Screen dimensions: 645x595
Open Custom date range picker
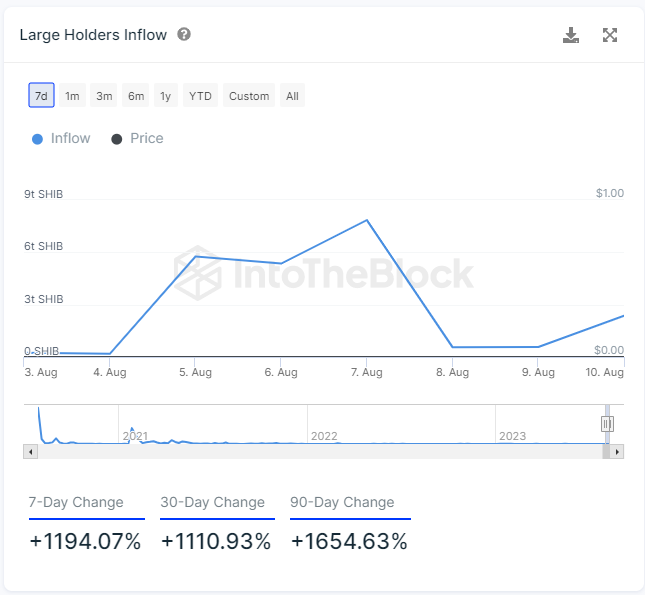click(x=249, y=95)
